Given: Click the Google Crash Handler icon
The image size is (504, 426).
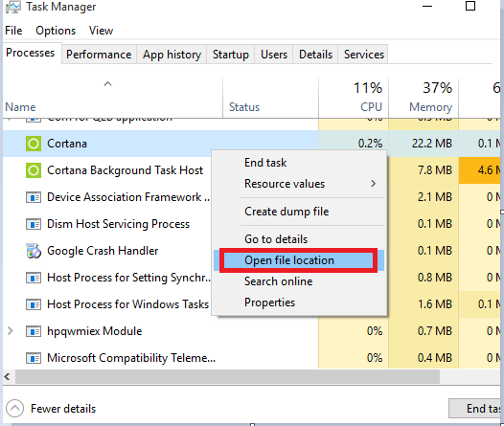Looking at the screenshot, I should (34, 251).
